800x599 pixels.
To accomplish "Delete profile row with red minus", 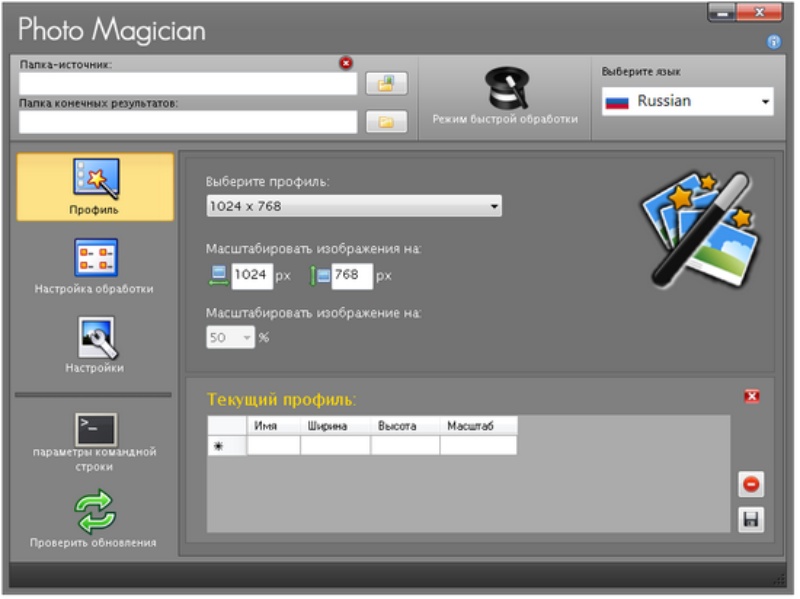I will click(750, 485).
